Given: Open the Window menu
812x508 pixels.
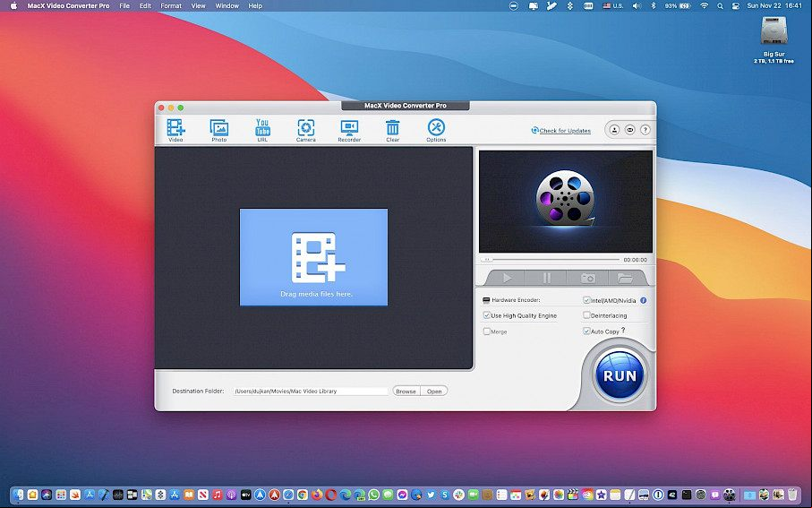Looking at the screenshot, I should coord(227,5).
